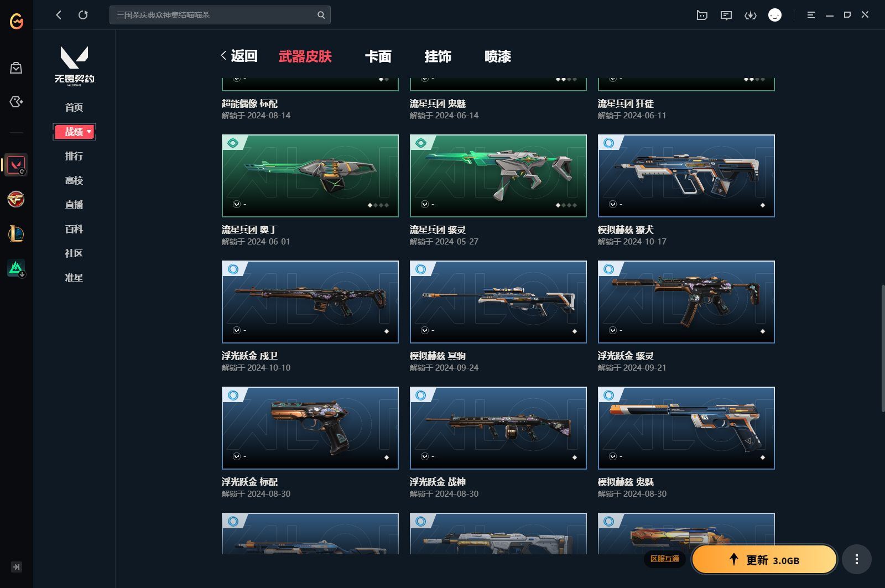Click the search input field
Screen dimensions: 885x588
click(216, 15)
